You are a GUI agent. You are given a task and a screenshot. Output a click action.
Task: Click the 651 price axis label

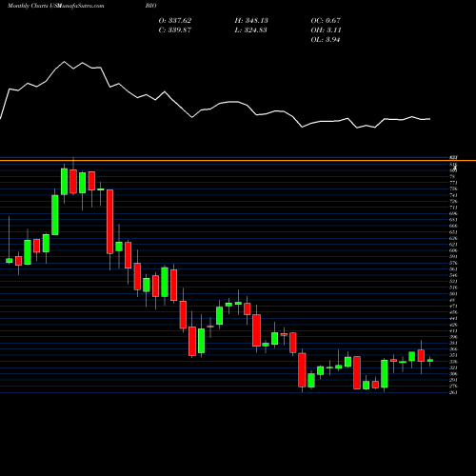click(x=453, y=232)
